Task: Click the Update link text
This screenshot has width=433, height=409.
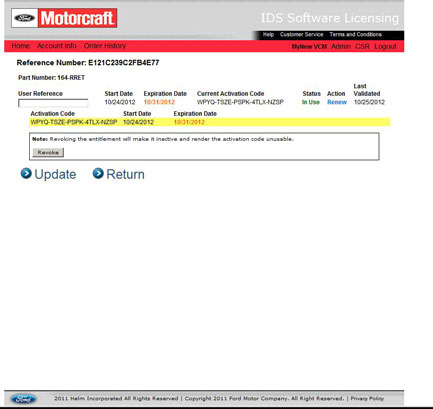Action: pos(55,174)
